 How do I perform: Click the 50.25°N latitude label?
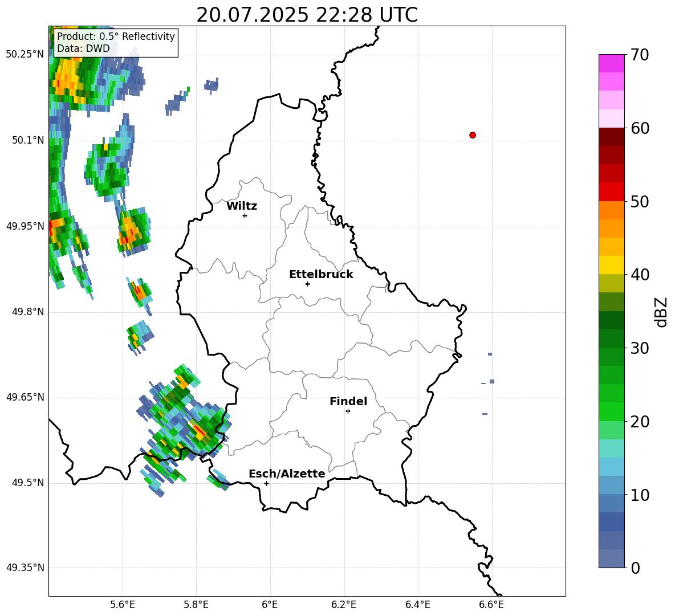tap(25, 55)
